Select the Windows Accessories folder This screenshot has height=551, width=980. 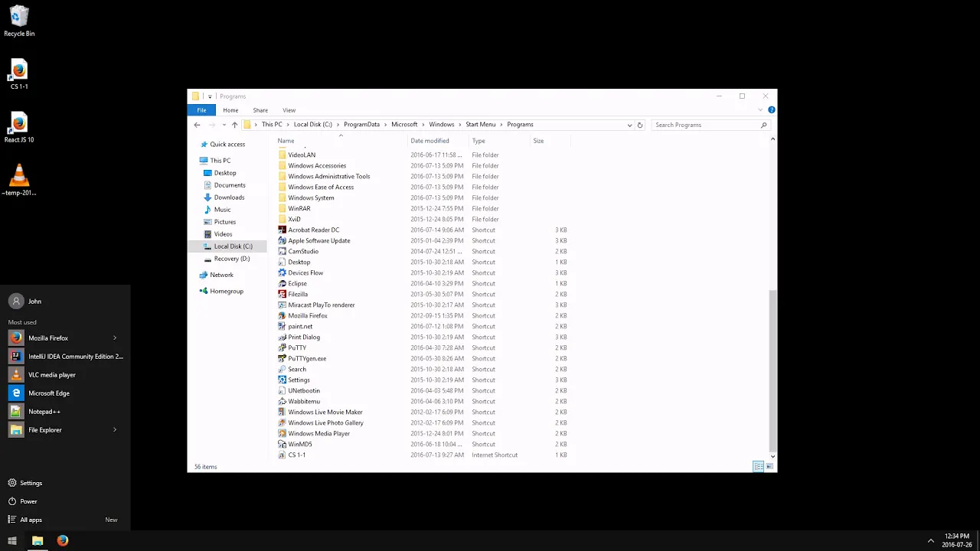(x=317, y=165)
